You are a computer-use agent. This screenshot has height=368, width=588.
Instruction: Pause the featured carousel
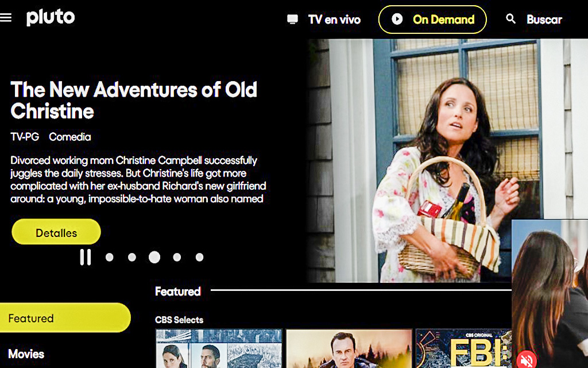tap(86, 257)
